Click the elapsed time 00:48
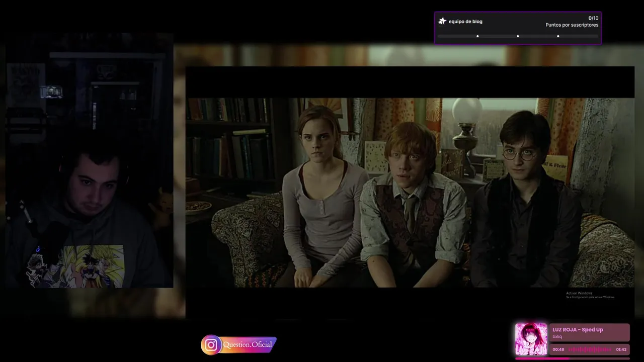Image resolution: width=644 pixels, height=362 pixels. click(x=558, y=349)
